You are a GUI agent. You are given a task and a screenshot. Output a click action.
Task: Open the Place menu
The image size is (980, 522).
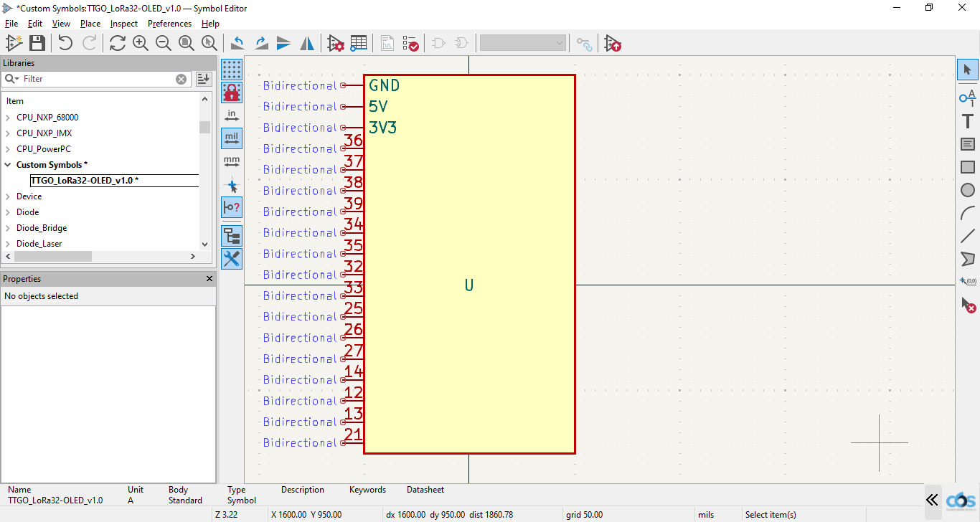pos(90,24)
